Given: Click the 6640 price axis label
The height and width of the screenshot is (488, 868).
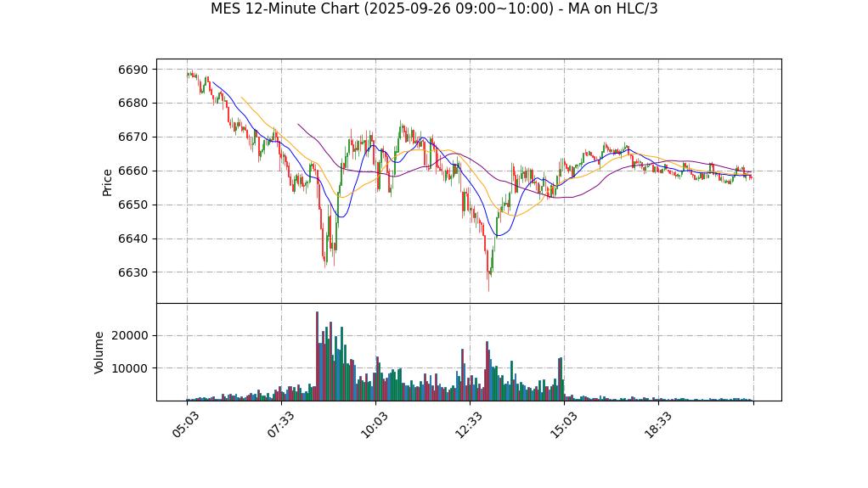Looking at the screenshot, I should pos(133,239).
